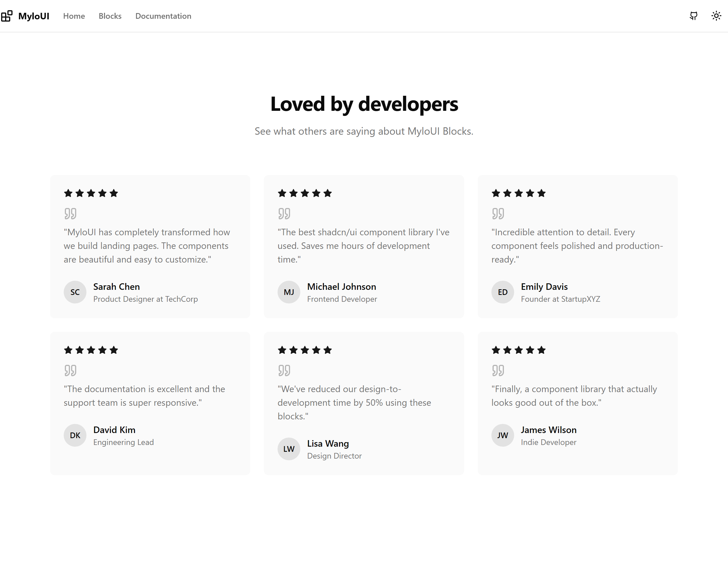The width and height of the screenshot is (728, 566).
Task: Click the LW avatar for Lisa Wang
Action: coord(289,449)
